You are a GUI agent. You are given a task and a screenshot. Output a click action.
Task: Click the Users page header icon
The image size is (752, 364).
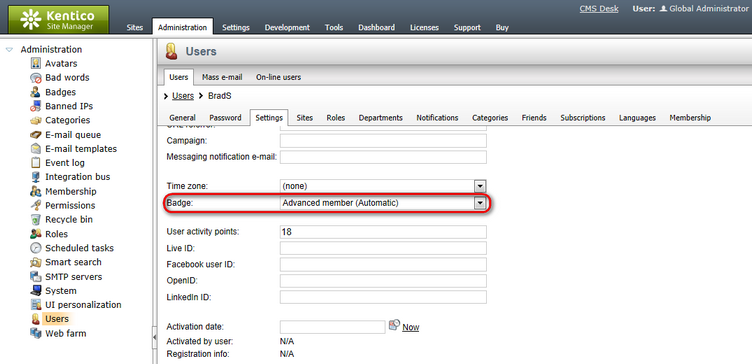click(x=172, y=51)
